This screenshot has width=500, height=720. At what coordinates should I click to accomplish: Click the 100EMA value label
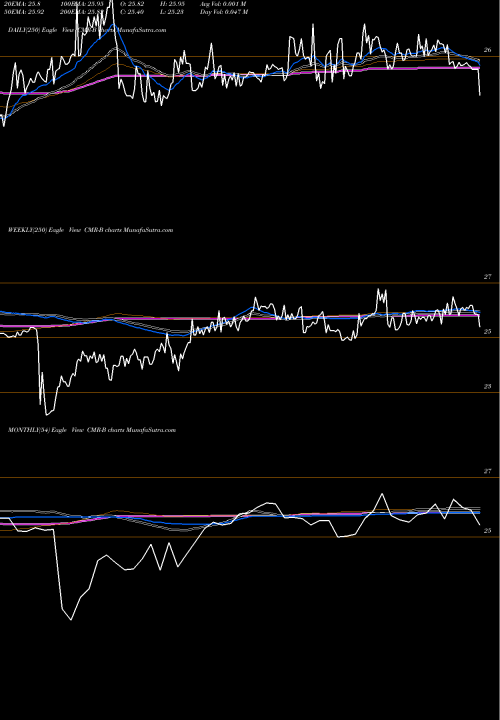coord(83,4)
